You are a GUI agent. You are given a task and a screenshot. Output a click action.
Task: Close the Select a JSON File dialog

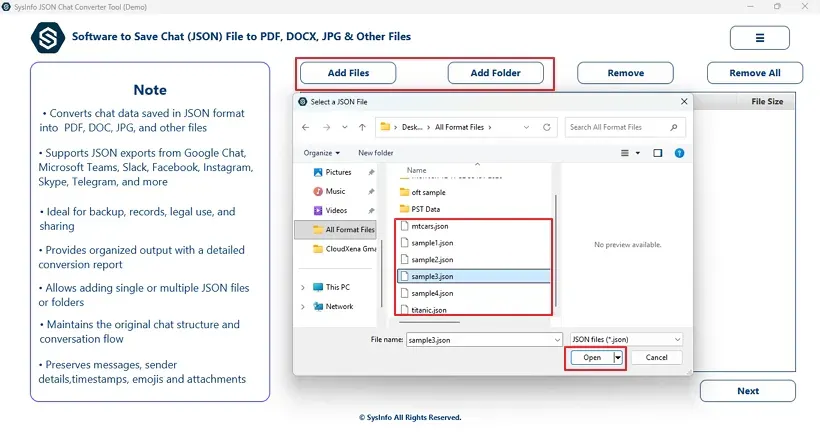point(684,101)
